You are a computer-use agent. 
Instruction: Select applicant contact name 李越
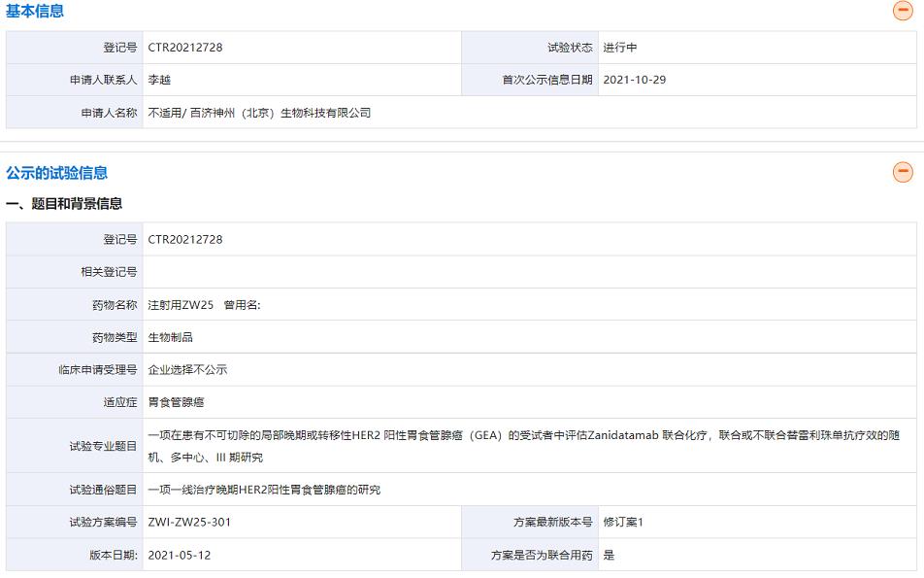pos(159,80)
